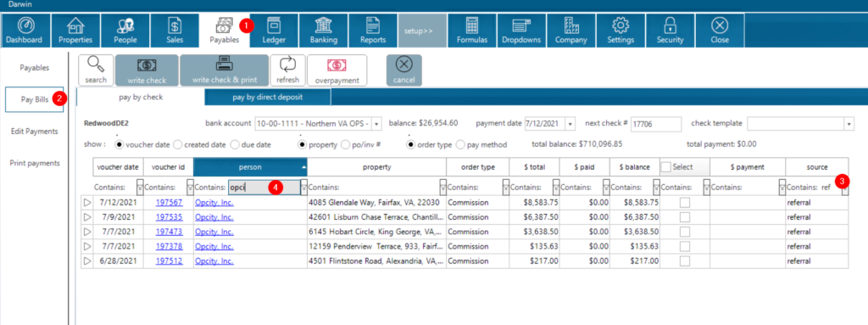The width and height of the screenshot is (868, 325).
Task: Expand the row for voucher 197567
Action: tap(87, 203)
